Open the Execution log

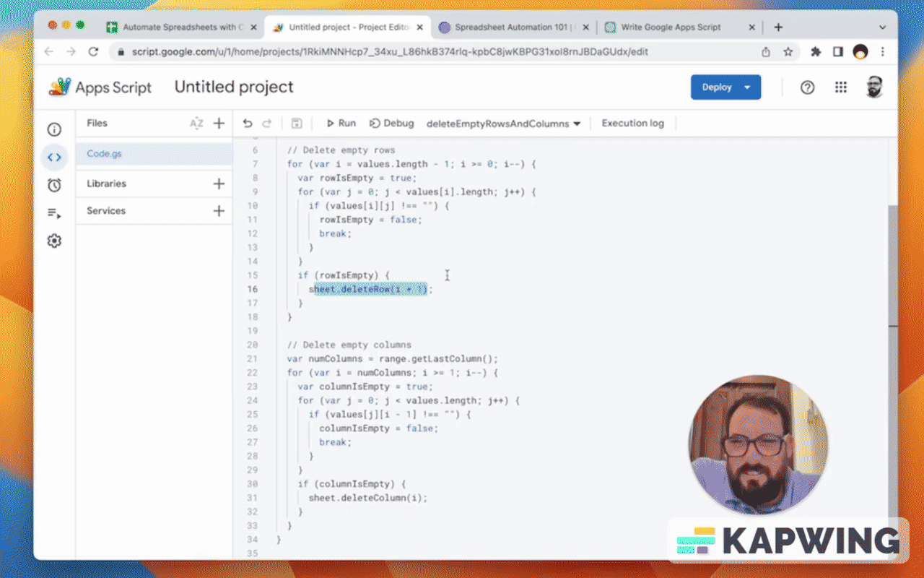click(x=632, y=124)
